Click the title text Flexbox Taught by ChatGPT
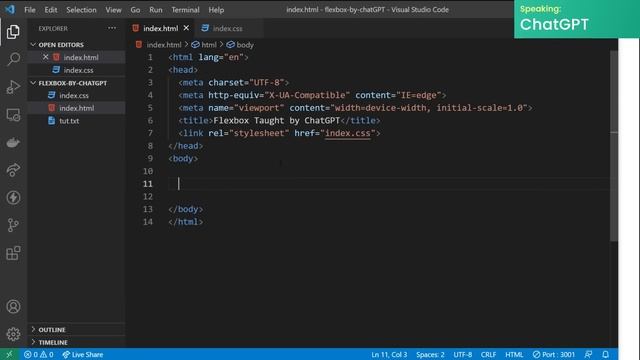Image resolution: width=640 pixels, height=360 pixels. pos(276,120)
